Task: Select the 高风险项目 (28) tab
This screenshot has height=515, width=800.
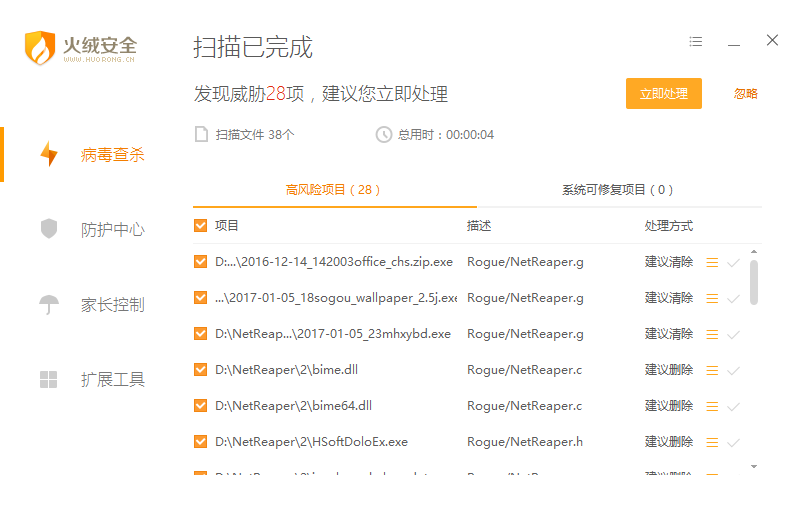Action: point(333,189)
